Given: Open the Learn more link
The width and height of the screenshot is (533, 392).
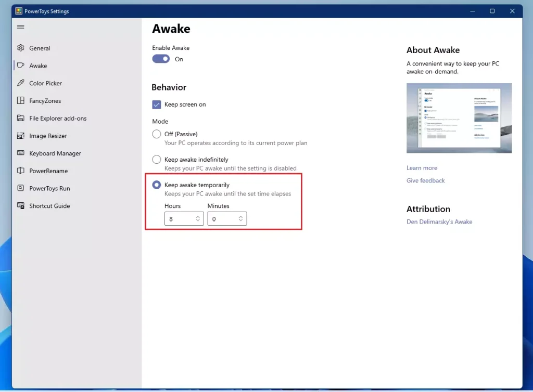Looking at the screenshot, I should pyautogui.click(x=422, y=168).
